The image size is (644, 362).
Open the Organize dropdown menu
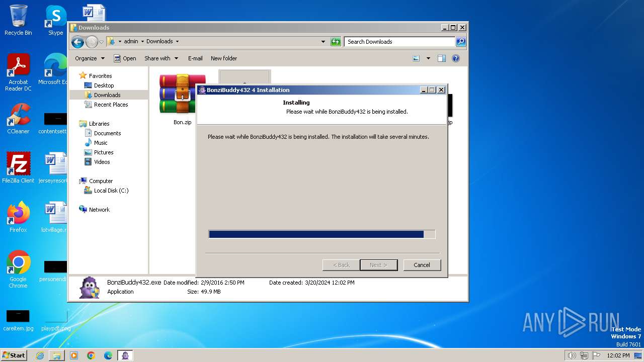point(90,58)
